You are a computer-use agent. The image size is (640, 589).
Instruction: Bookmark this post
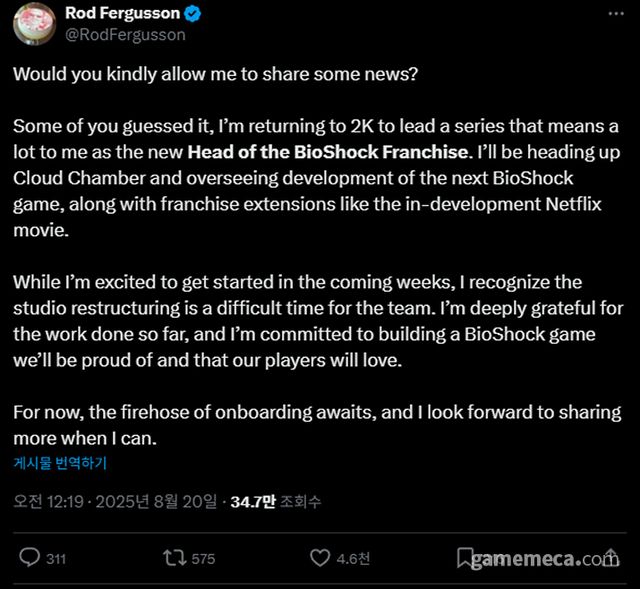pyautogui.click(x=465, y=558)
